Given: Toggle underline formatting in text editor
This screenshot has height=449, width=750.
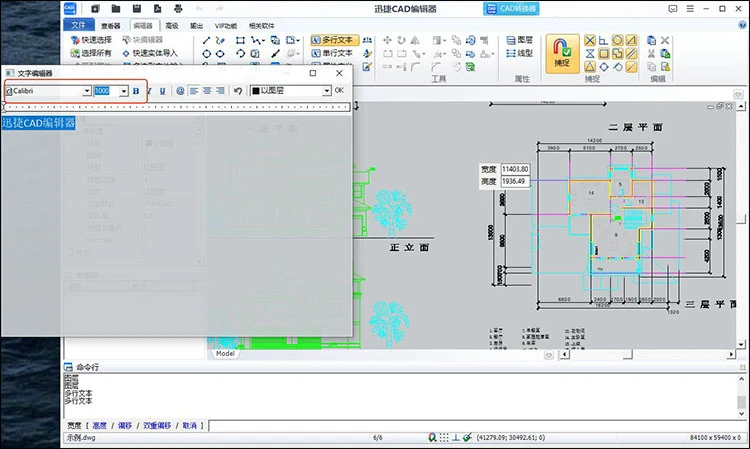Looking at the screenshot, I should [163, 90].
